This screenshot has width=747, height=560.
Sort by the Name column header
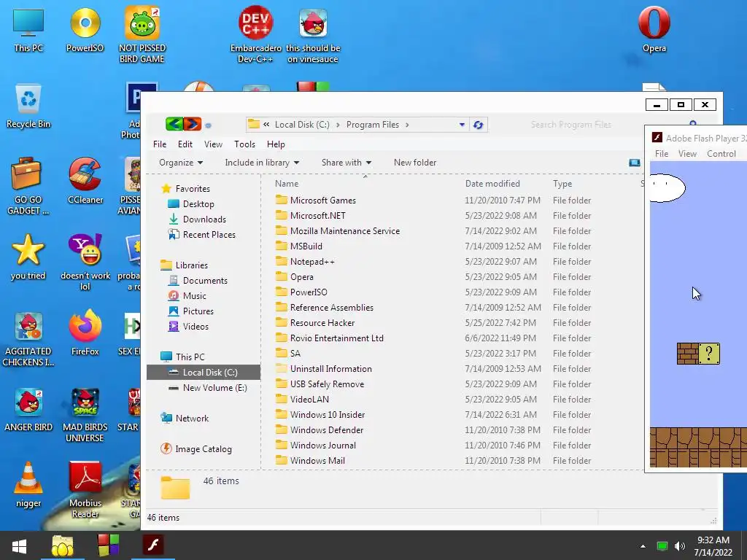[x=286, y=184]
